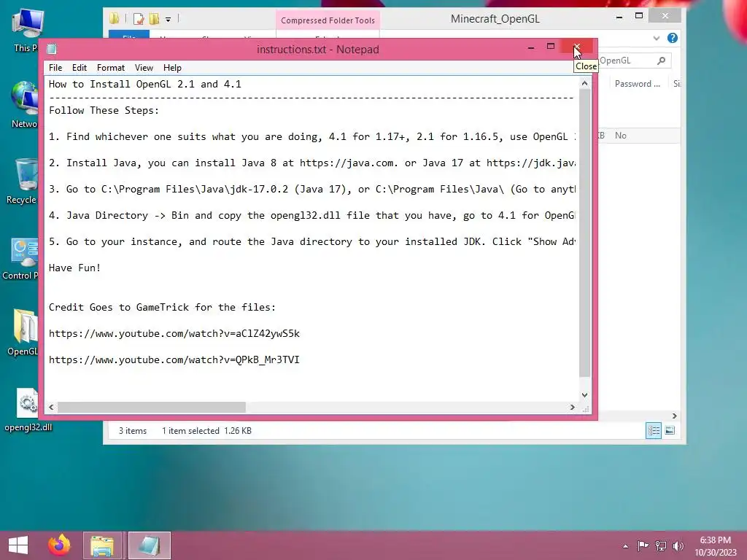Select the Compressed Folder Tools tab

pos(328,20)
